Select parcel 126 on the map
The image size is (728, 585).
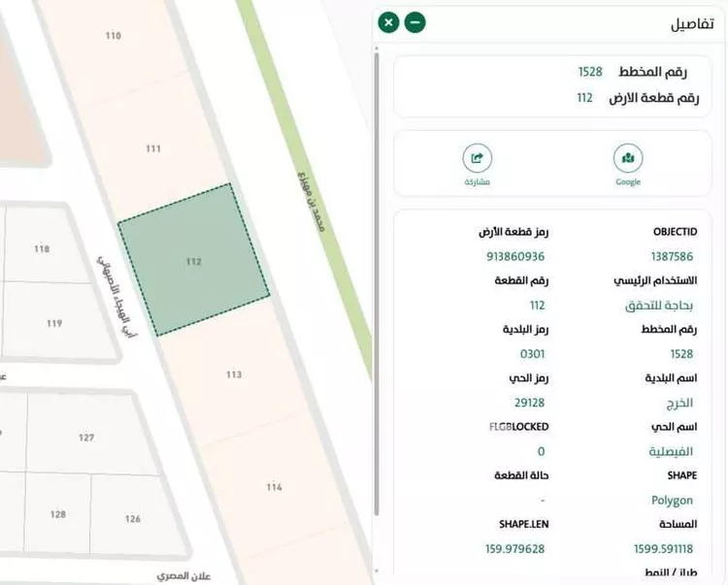click(x=132, y=519)
